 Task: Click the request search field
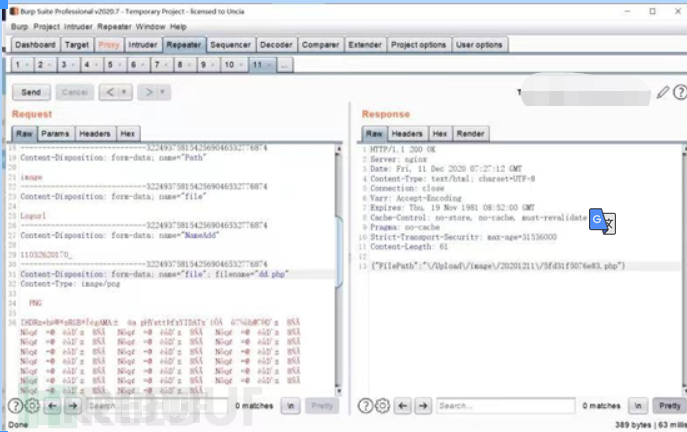coord(157,406)
